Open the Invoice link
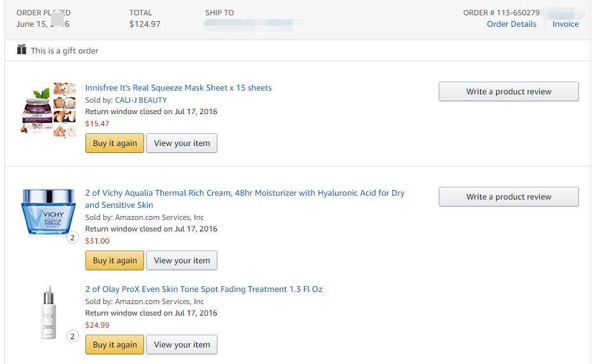 click(565, 24)
